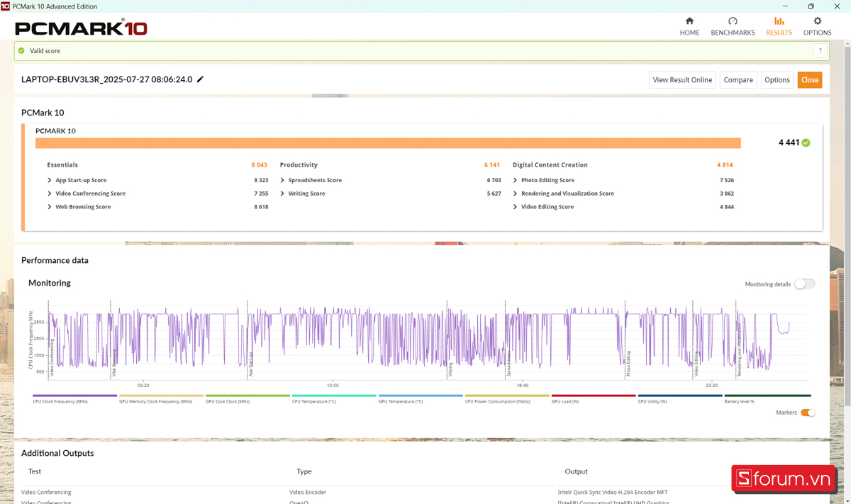Viewport: 851px width, 504px height.
Task: Select GPU Temperature legend swatch
Action: pos(421,396)
